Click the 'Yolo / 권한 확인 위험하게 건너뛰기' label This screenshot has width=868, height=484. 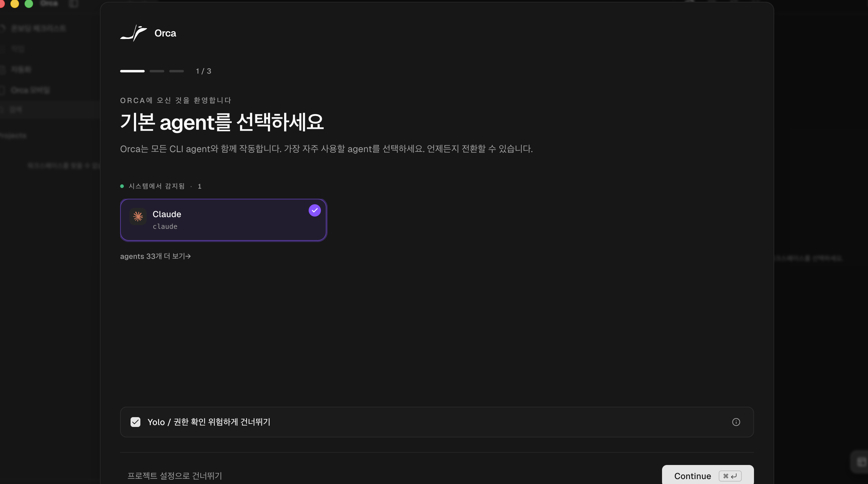[209, 422]
